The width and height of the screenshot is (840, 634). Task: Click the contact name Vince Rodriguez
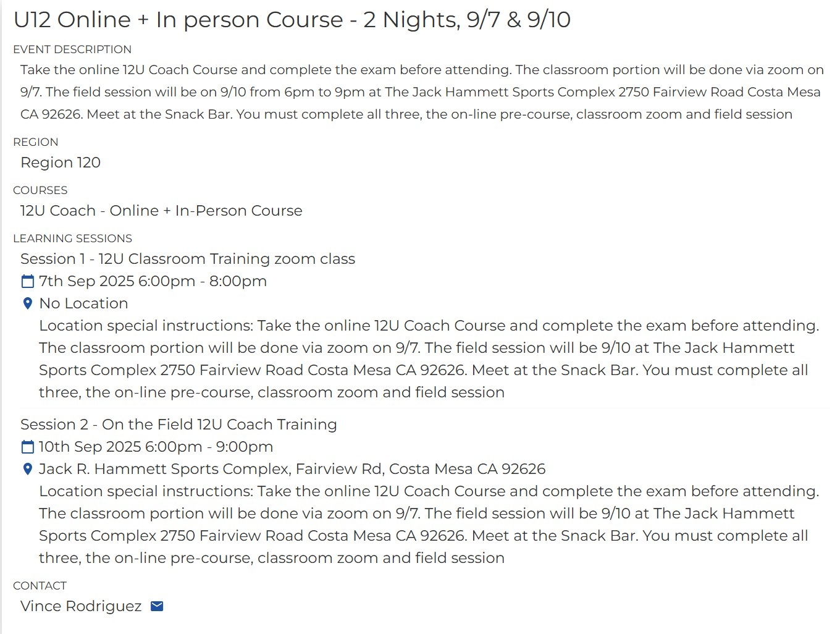[81, 606]
